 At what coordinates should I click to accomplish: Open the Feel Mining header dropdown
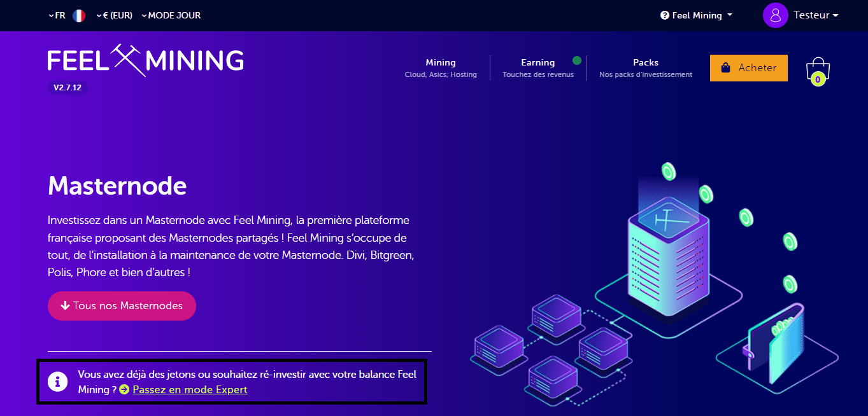pyautogui.click(x=696, y=15)
